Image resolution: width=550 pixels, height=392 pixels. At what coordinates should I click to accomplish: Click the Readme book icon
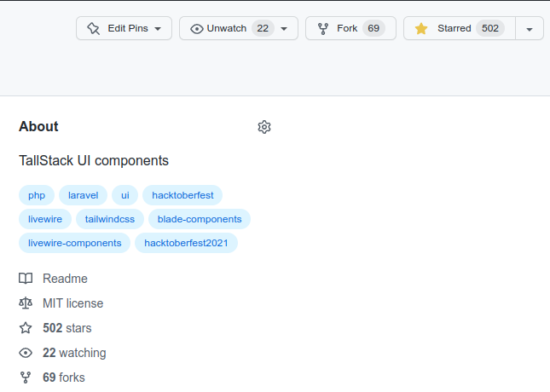tap(26, 279)
